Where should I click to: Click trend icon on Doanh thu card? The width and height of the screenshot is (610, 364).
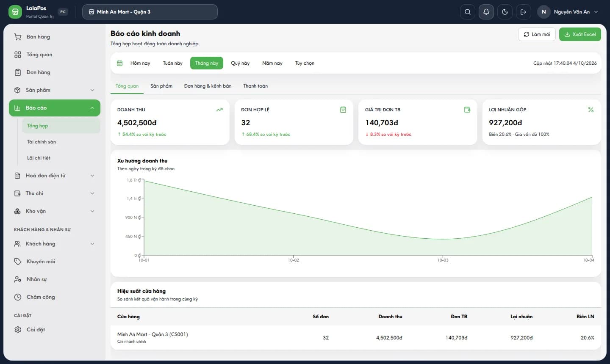click(219, 110)
